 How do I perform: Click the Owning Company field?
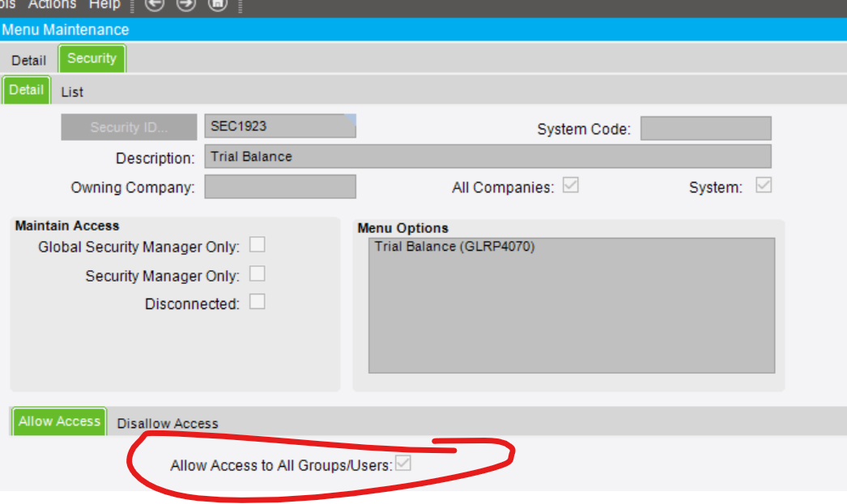tap(280, 186)
